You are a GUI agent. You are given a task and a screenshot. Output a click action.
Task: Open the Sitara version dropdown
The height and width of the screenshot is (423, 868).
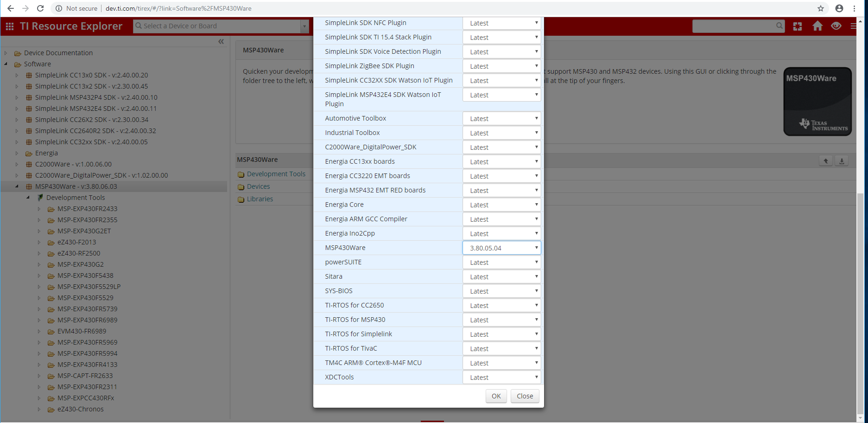coord(502,277)
